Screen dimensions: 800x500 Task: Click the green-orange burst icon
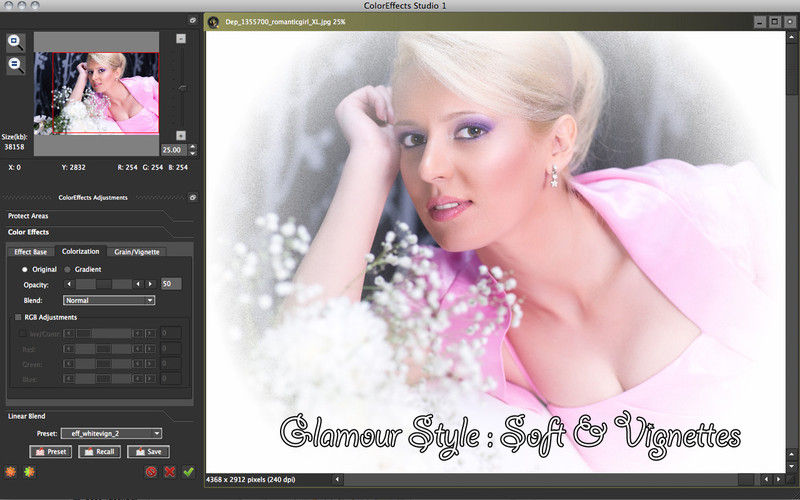(x=29, y=472)
